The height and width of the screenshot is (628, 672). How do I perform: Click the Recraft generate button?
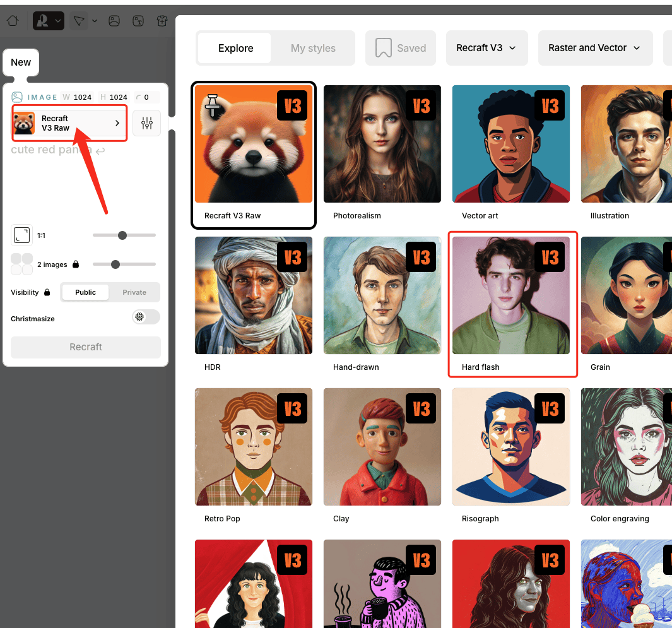86,347
